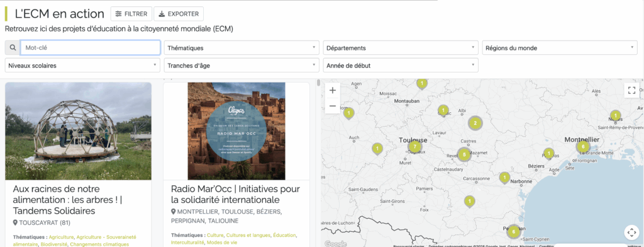This screenshot has height=247, width=644.
Task: Open the Régions du monde dropdown
Action: point(559,48)
